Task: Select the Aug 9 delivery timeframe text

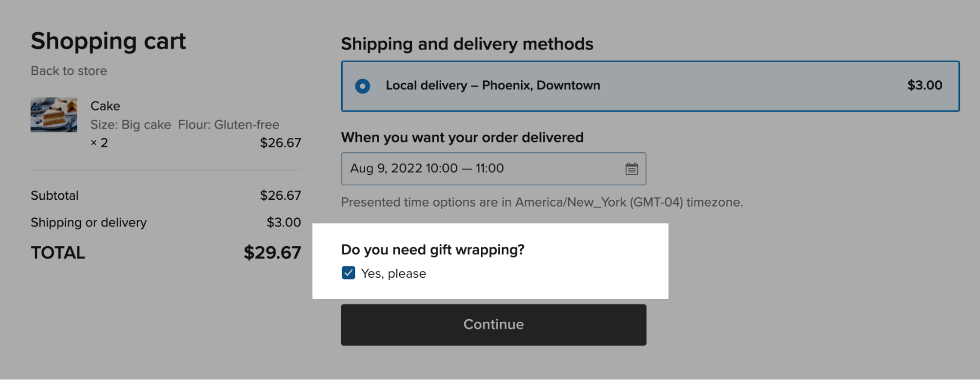Action: point(427,168)
